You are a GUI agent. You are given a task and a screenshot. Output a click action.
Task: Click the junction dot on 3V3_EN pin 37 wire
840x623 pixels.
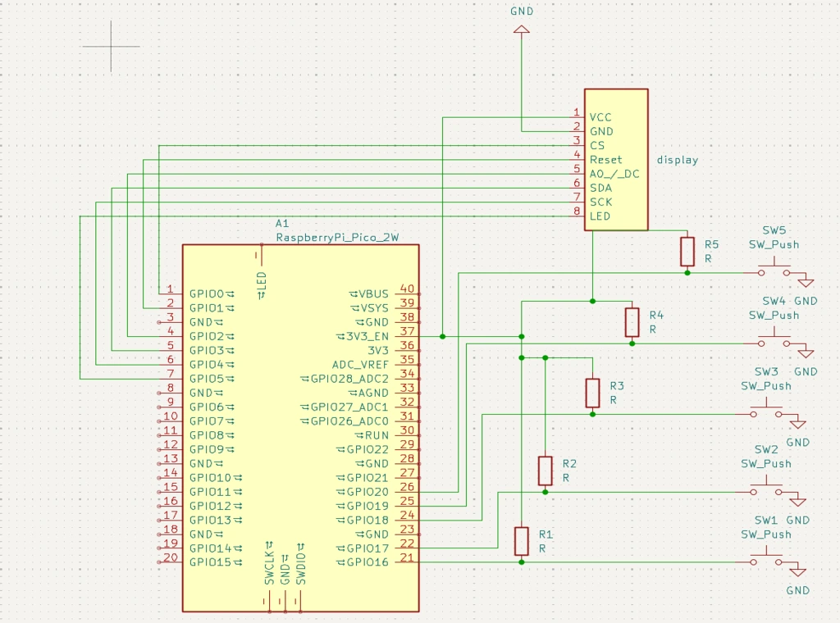[x=442, y=337]
